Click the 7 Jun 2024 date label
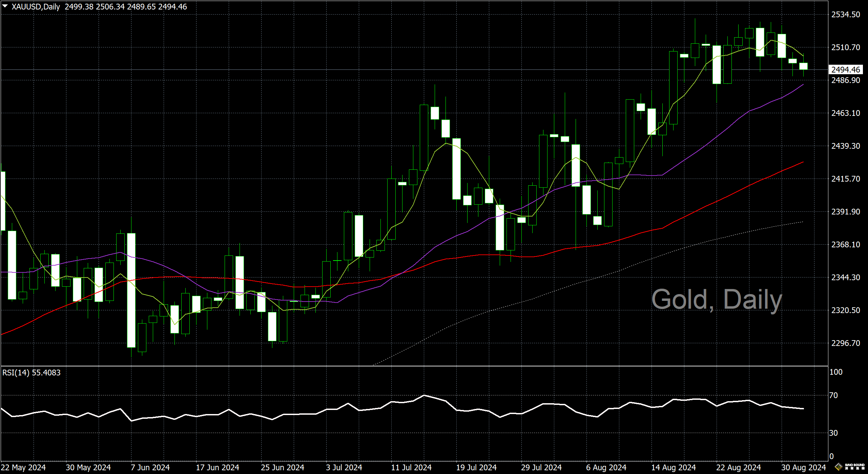868x474 pixels. [150, 468]
